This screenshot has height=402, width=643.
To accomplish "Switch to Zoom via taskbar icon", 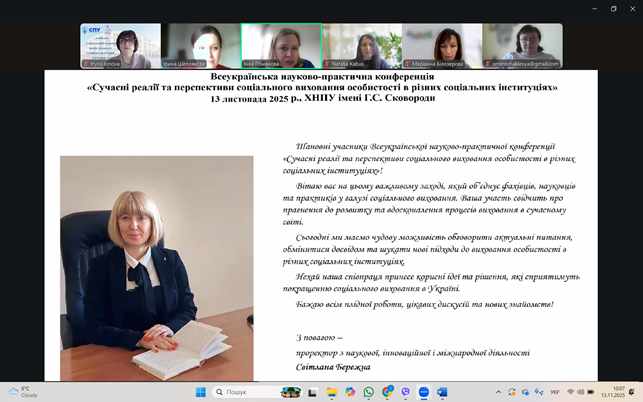I will pos(423,392).
